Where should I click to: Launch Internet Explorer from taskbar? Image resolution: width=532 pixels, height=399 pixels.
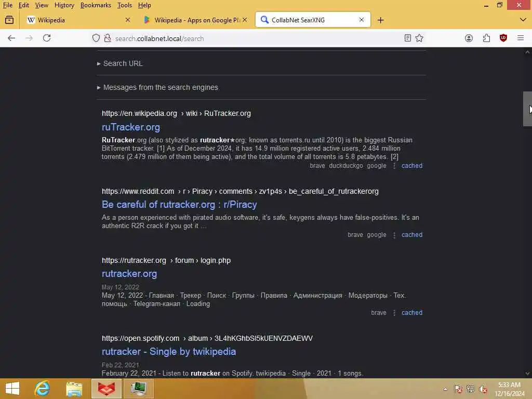tap(43, 389)
